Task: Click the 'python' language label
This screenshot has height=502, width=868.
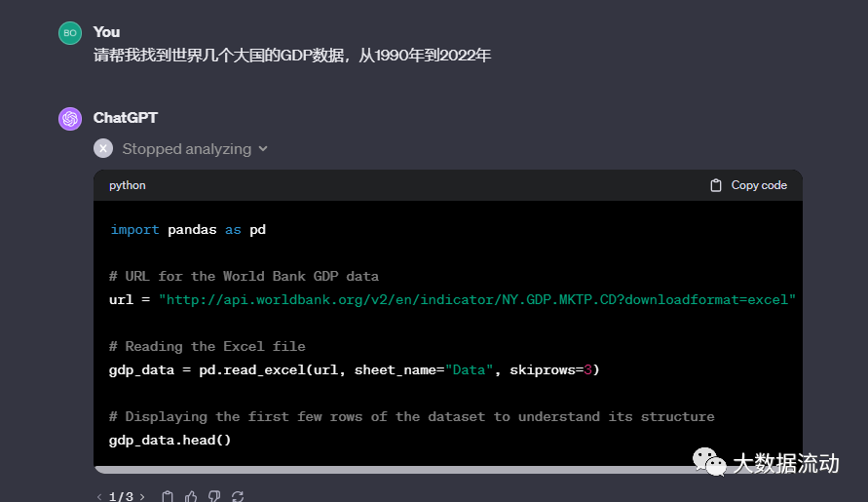Action: pos(128,185)
